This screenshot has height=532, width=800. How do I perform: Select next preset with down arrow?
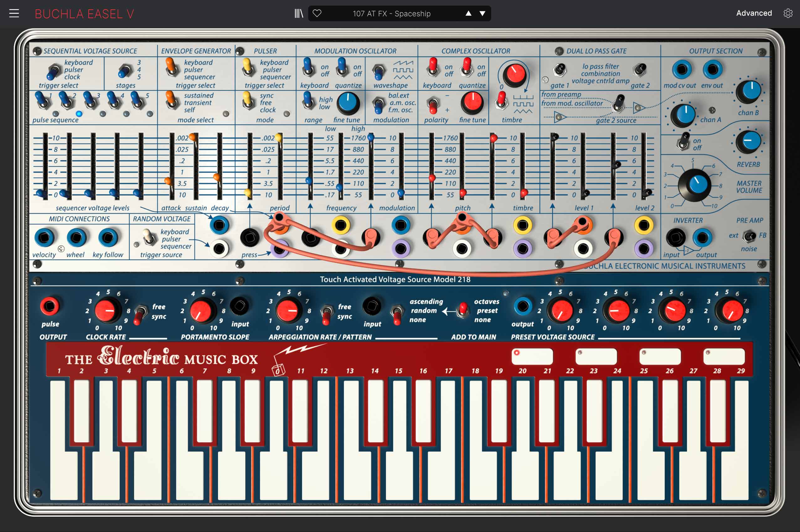482,13
